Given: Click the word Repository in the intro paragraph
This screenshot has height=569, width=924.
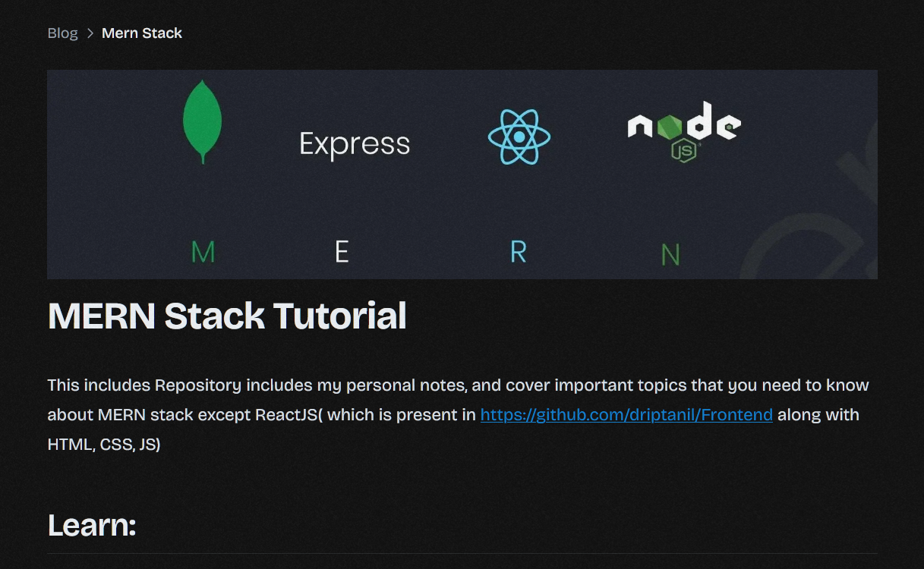Looking at the screenshot, I should point(198,385).
